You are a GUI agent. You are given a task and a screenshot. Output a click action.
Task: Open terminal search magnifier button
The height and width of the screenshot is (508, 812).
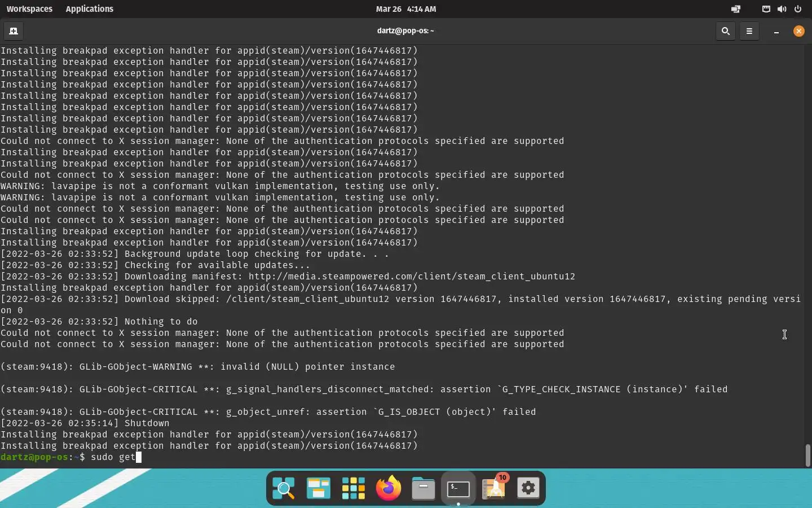(726, 31)
